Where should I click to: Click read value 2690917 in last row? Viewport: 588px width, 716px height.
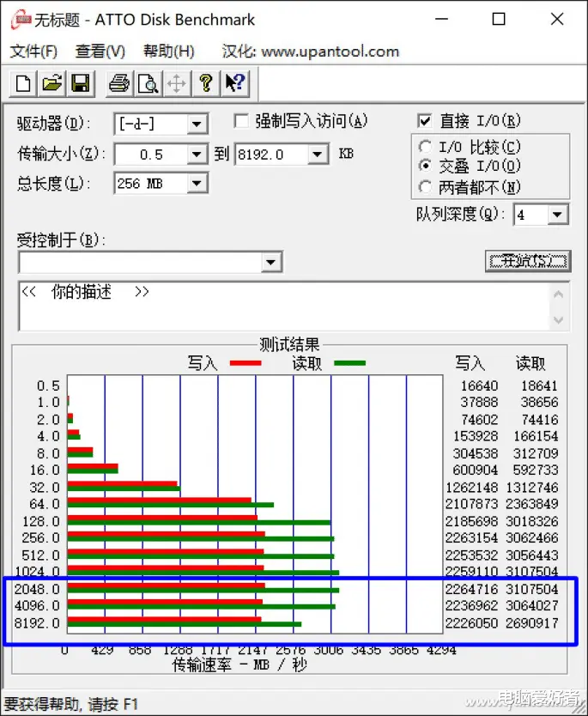532,623
